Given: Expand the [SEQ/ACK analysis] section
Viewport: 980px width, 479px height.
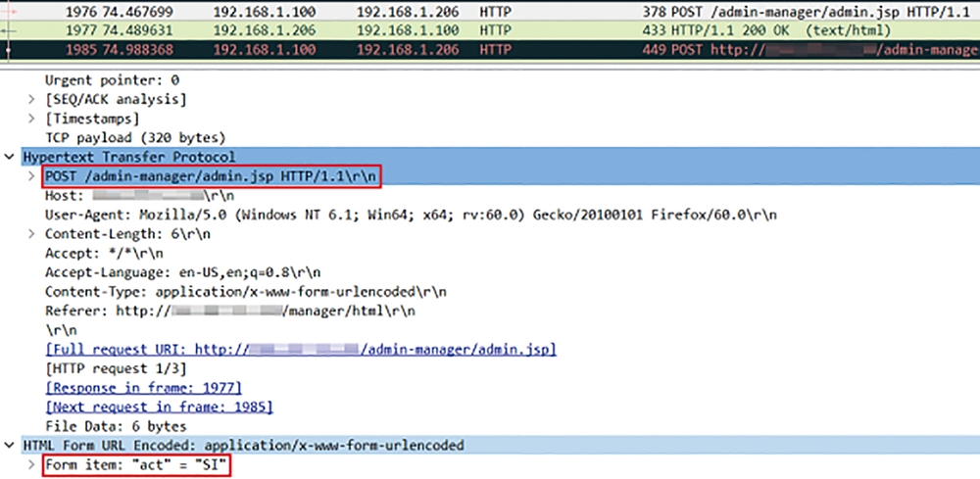Looking at the screenshot, I should click(x=32, y=99).
